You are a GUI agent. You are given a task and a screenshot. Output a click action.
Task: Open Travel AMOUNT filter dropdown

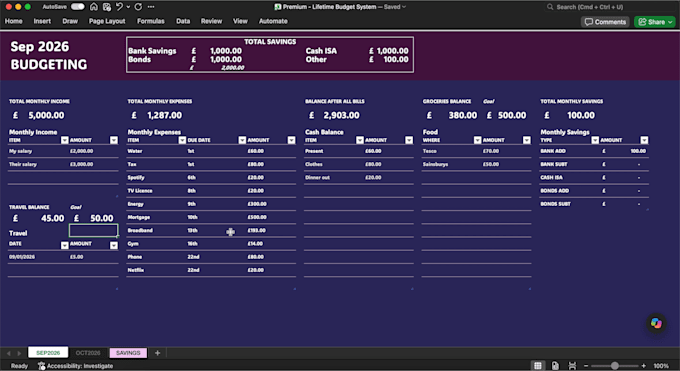(x=114, y=246)
